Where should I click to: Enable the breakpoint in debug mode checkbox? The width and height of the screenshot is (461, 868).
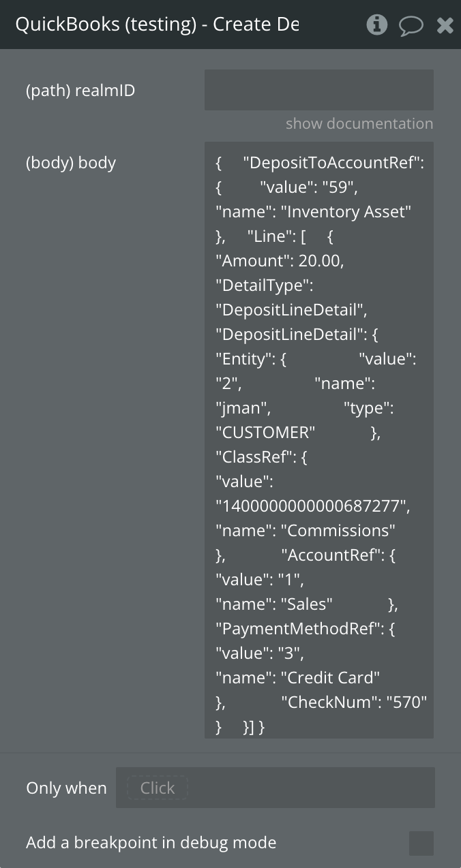tap(421, 843)
